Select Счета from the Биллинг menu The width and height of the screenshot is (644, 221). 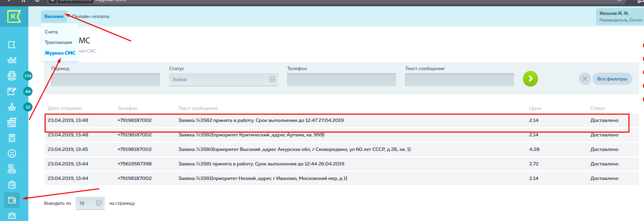tap(51, 32)
